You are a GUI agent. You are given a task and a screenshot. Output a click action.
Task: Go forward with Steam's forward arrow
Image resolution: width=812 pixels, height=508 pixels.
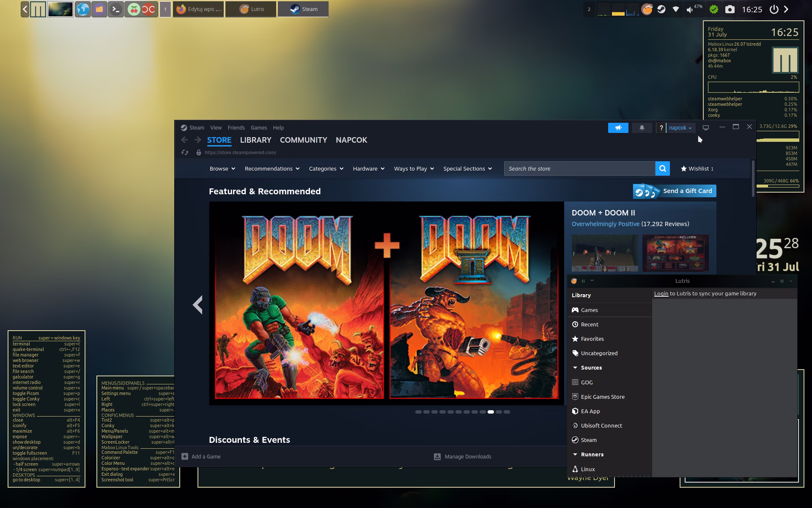pos(198,140)
